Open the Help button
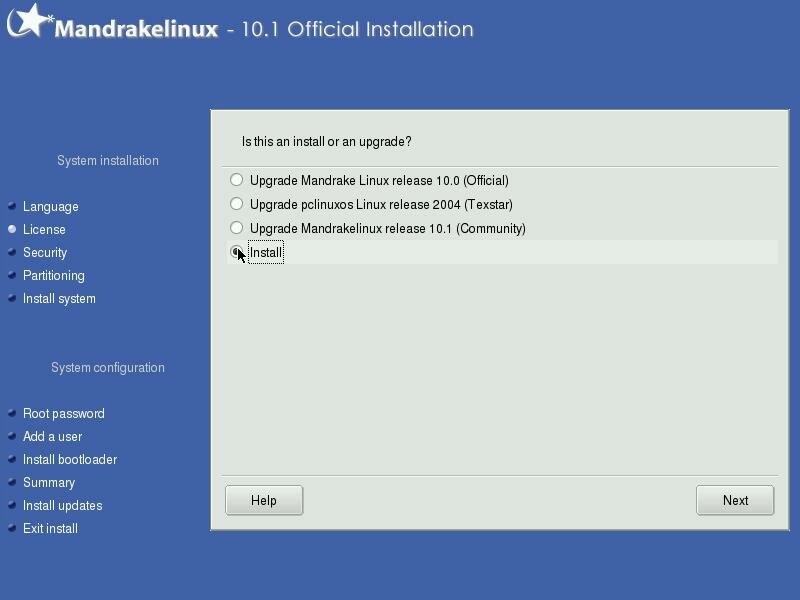 tap(264, 500)
